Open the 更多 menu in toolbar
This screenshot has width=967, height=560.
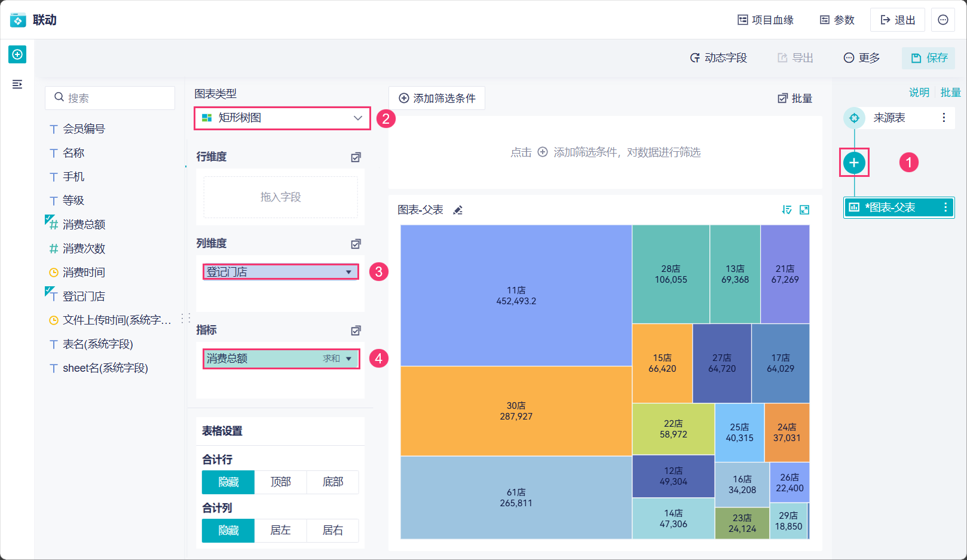click(862, 58)
